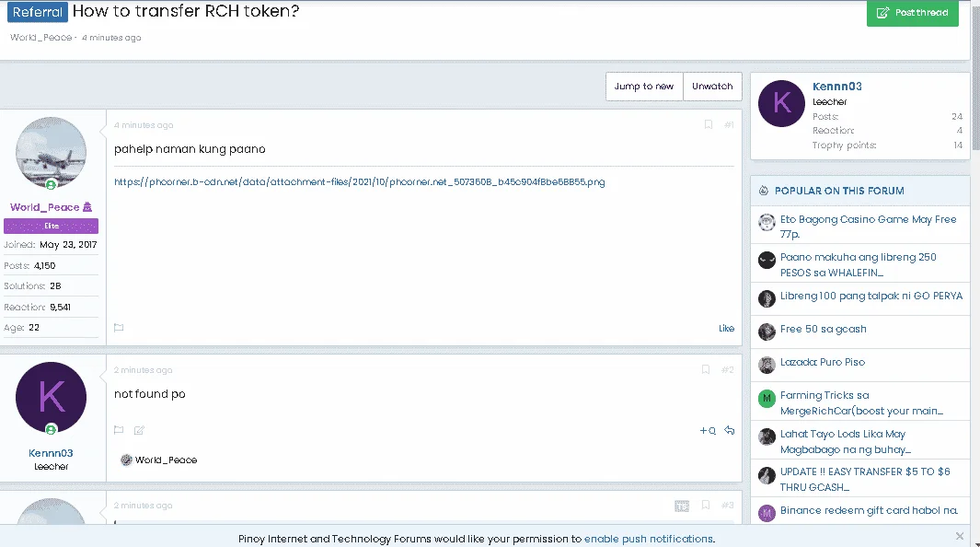
Task: Open World_Peace reaction entry under post #2
Action: click(166, 460)
